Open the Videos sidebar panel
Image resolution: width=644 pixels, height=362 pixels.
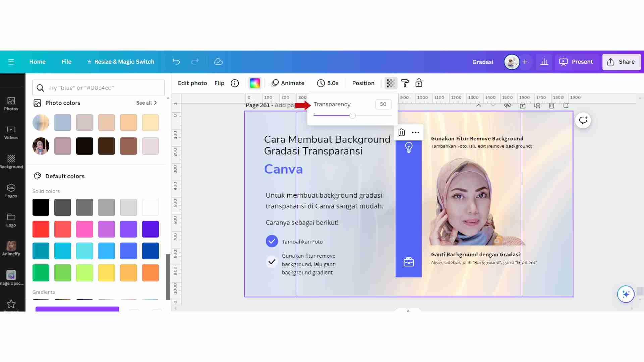[11, 133]
